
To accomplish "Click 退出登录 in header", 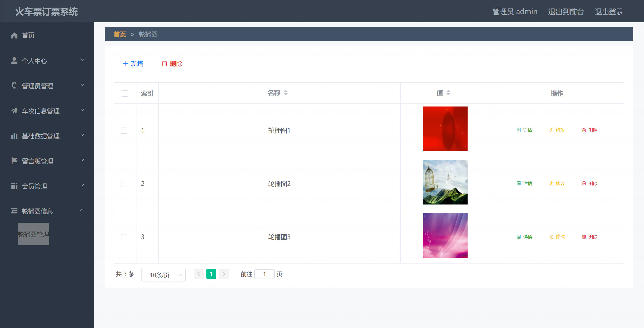I will (609, 11).
